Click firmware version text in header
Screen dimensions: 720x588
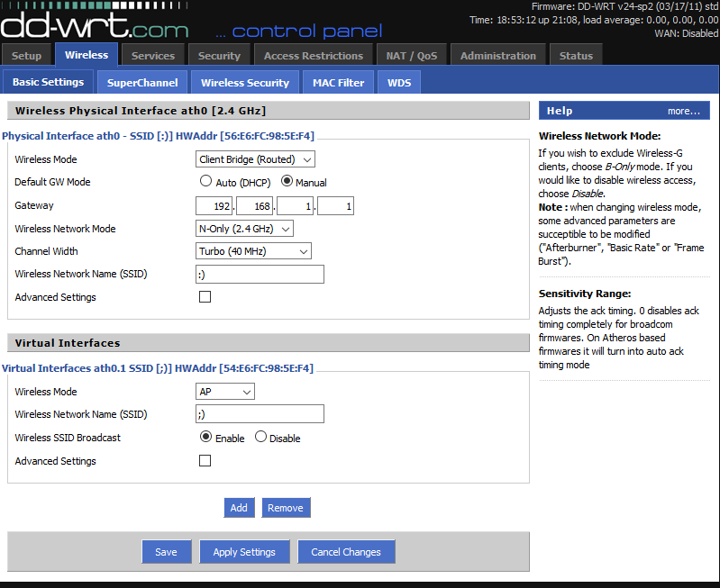[x=625, y=6]
